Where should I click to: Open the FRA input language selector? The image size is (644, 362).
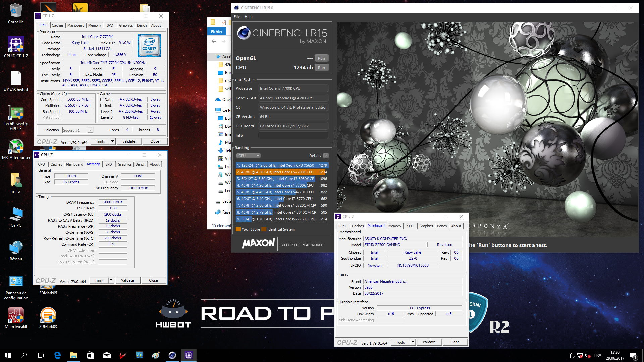click(598, 355)
